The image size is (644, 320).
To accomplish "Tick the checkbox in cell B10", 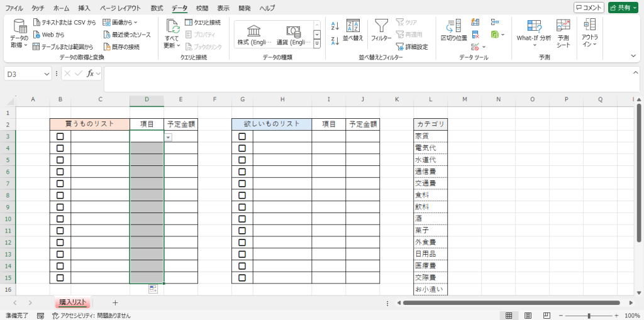I will tap(60, 219).
